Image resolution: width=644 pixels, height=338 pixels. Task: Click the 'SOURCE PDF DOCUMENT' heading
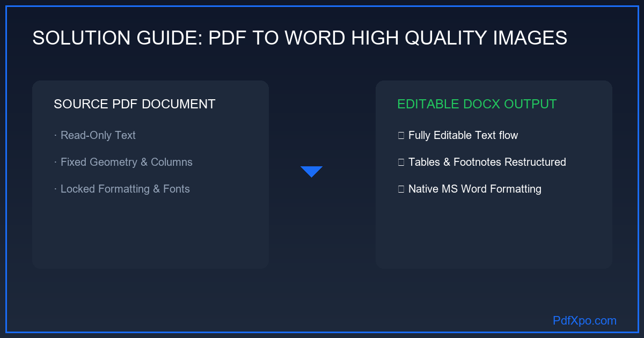click(135, 104)
